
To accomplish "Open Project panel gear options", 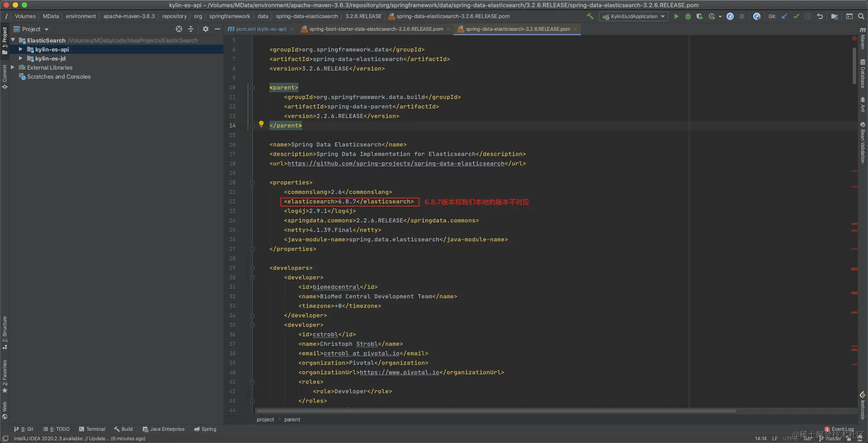I will click(x=206, y=29).
